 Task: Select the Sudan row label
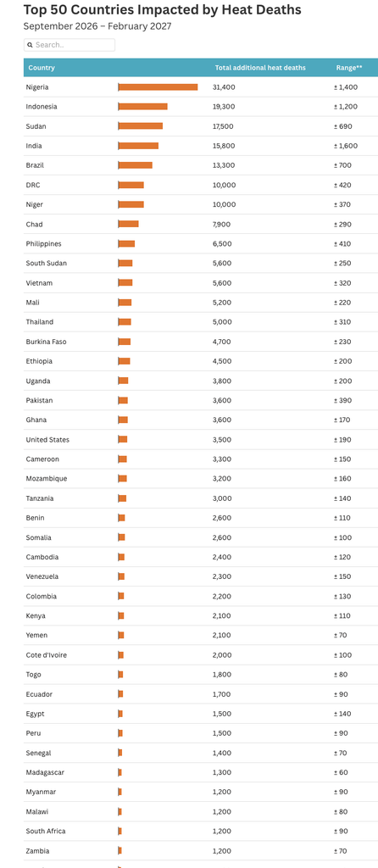tap(36, 126)
